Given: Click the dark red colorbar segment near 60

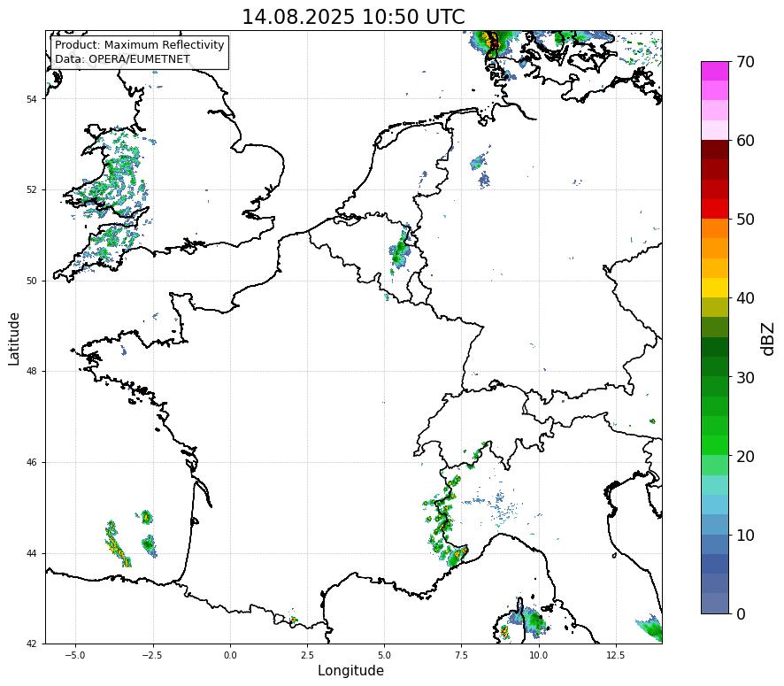Looking at the screenshot, I should pos(715,150).
